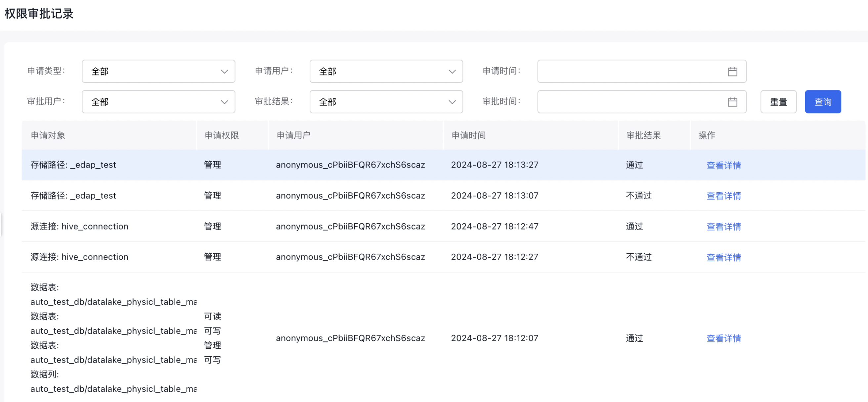The image size is (868, 402).
Task: Click 源连接: hive_connection in the 18:12:47 row
Action: (79, 226)
